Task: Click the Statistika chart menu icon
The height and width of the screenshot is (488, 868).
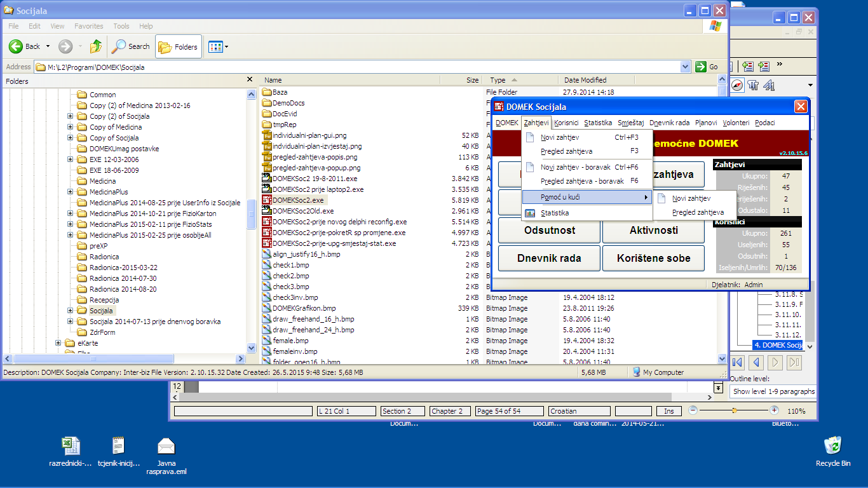Action: tap(529, 213)
